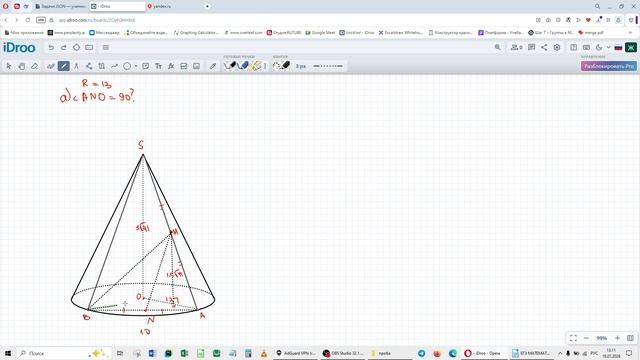
Task: Click the pink Unlock Pro button
Action: (x=609, y=66)
